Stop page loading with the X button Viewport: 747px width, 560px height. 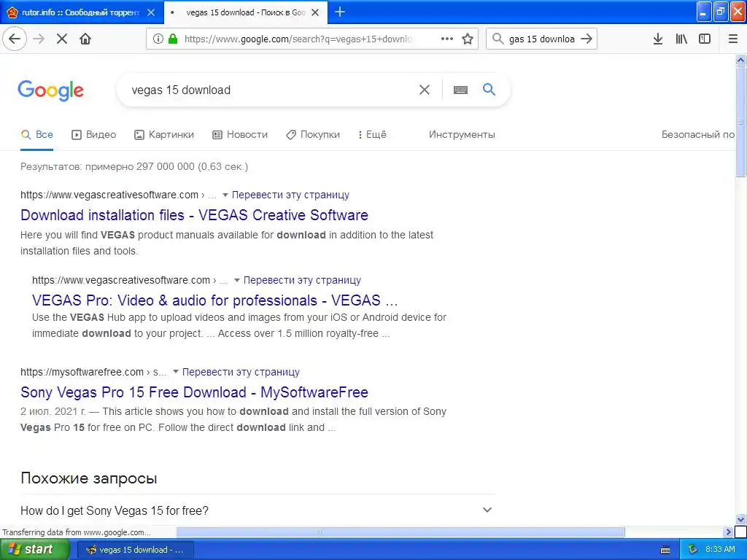tap(62, 39)
